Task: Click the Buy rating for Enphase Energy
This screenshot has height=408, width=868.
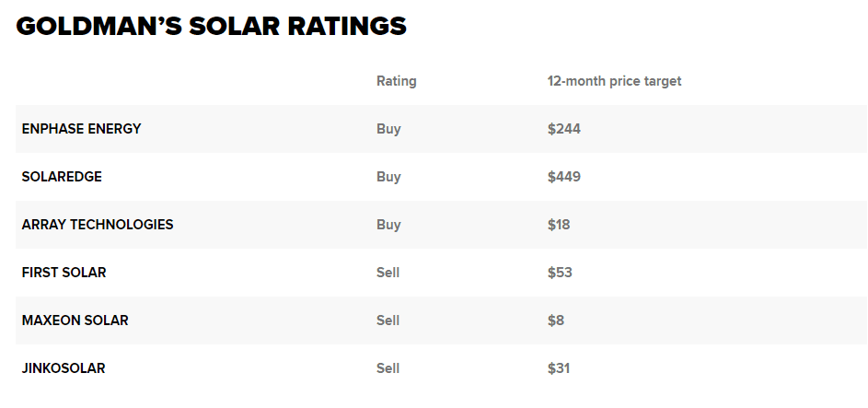Action: point(388,129)
